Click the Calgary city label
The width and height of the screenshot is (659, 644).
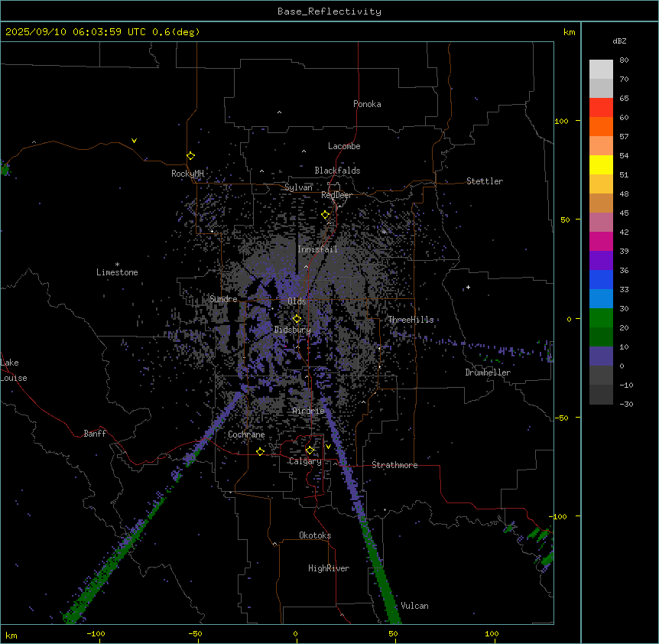click(x=305, y=461)
